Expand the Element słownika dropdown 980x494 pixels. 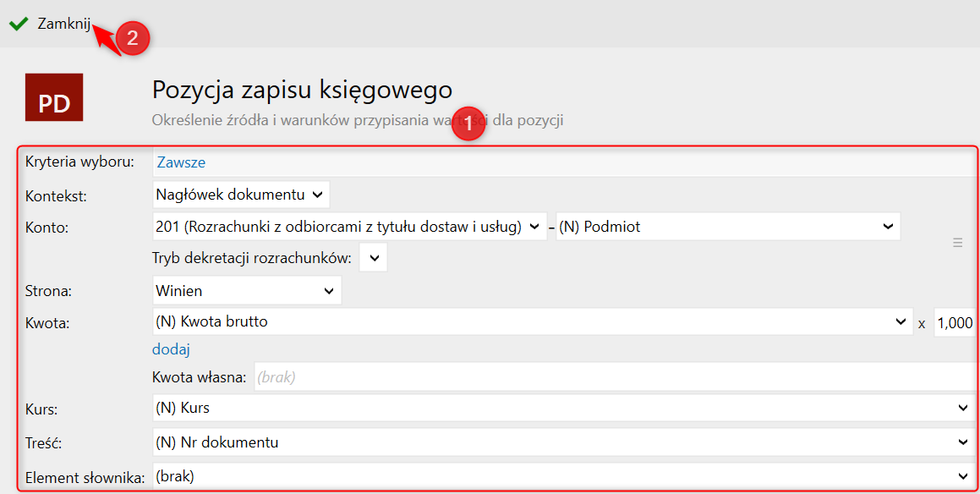tap(562, 476)
